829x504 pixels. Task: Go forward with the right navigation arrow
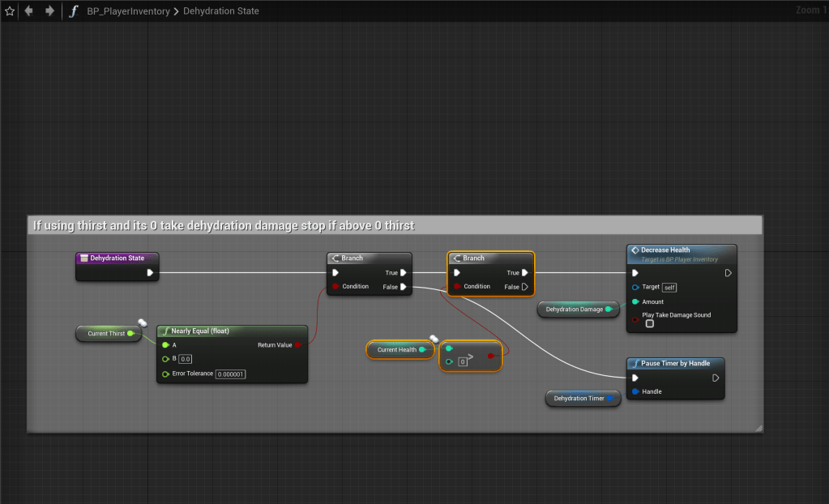[50, 11]
